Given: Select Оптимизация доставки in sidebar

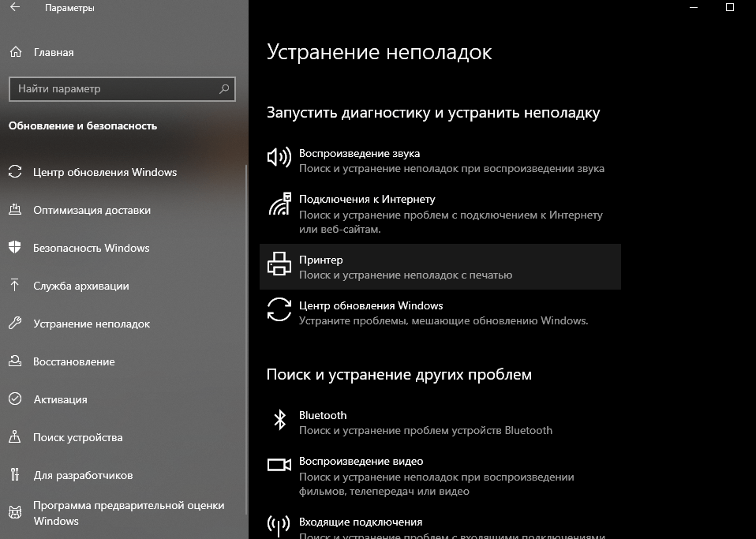Looking at the screenshot, I should pos(92,210).
